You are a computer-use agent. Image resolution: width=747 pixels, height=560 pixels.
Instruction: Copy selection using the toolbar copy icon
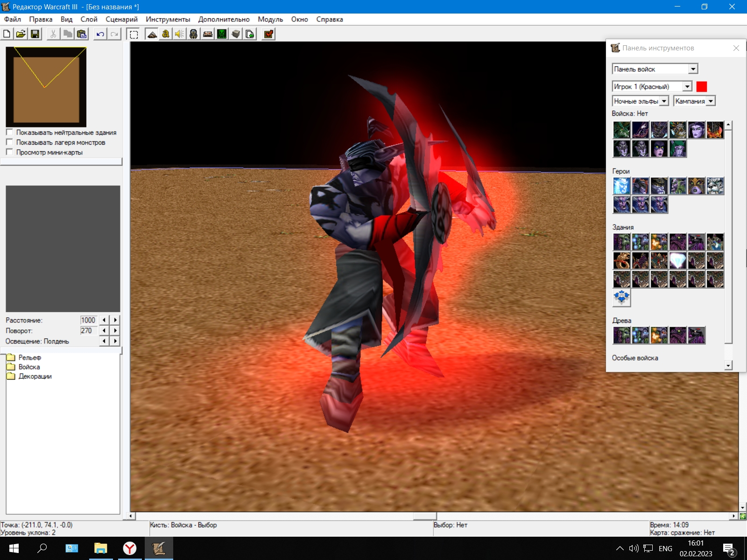coord(67,34)
